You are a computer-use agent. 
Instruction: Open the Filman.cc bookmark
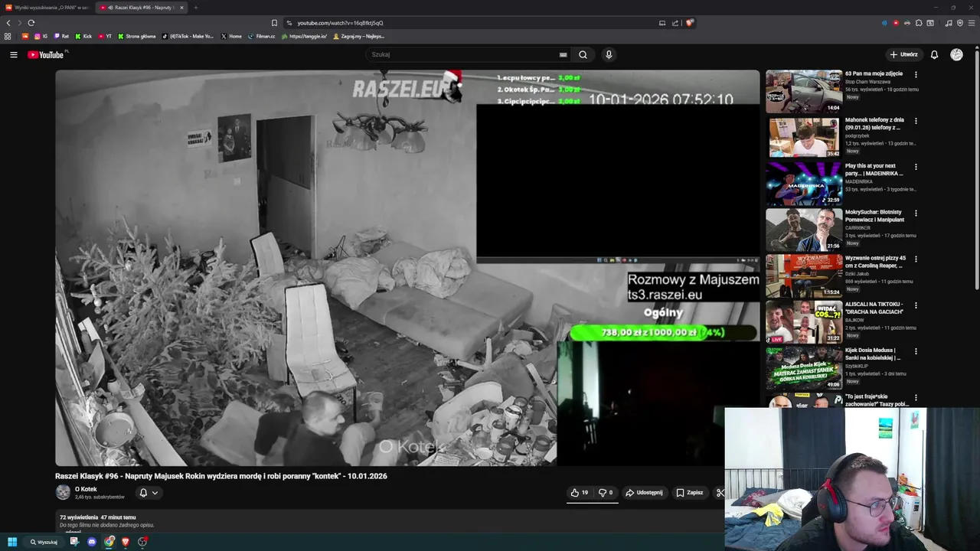coord(262,36)
